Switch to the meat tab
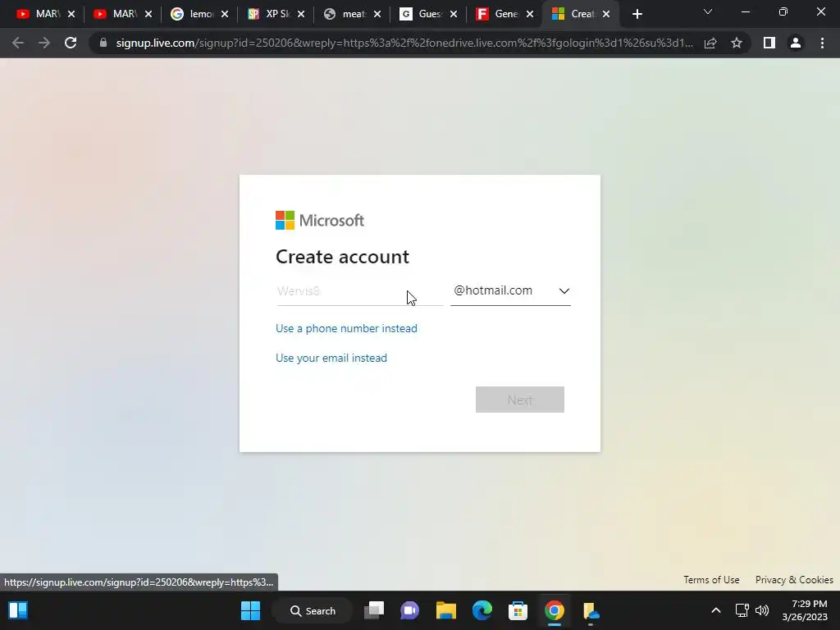Viewport: 840px width, 630px height. 345,14
